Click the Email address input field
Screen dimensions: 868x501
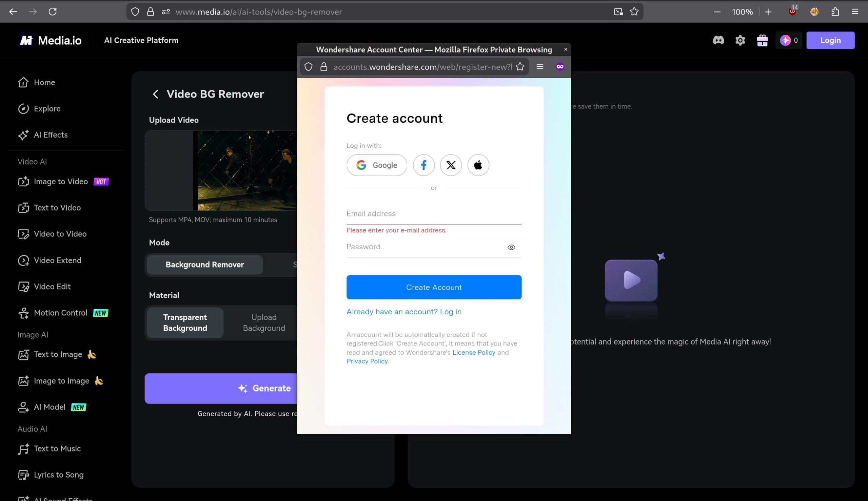point(433,213)
